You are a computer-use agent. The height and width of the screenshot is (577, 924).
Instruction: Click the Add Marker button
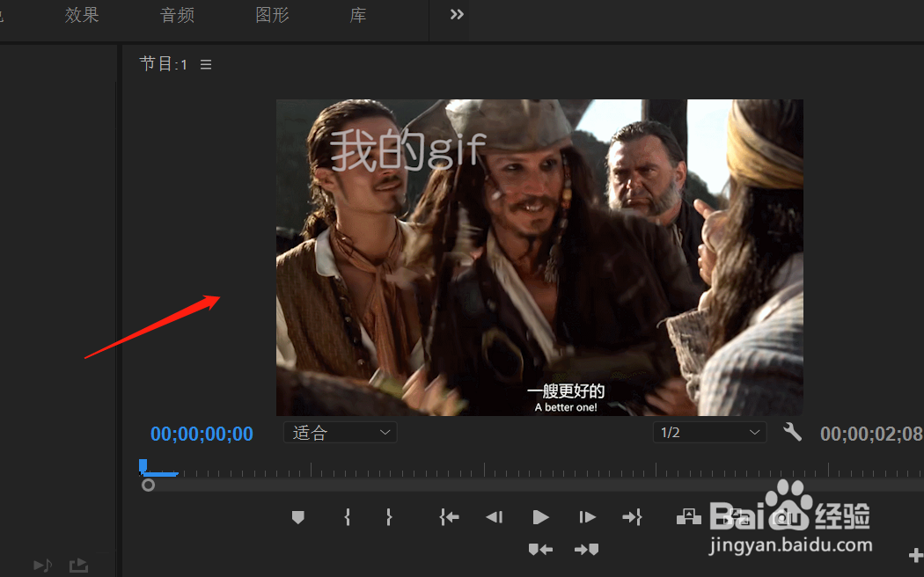point(298,517)
